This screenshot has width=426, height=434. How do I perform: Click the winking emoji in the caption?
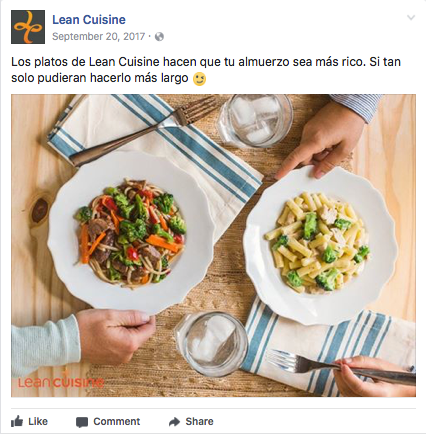[200, 79]
